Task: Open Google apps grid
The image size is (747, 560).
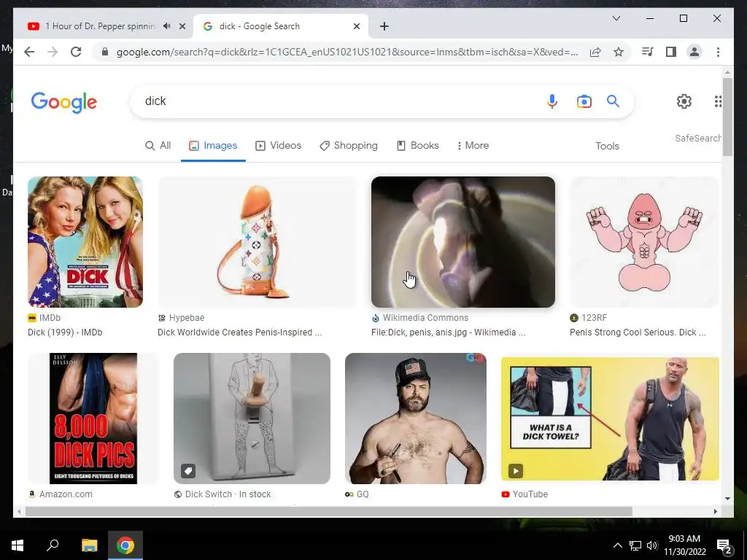Action: (x=718, y=101)
